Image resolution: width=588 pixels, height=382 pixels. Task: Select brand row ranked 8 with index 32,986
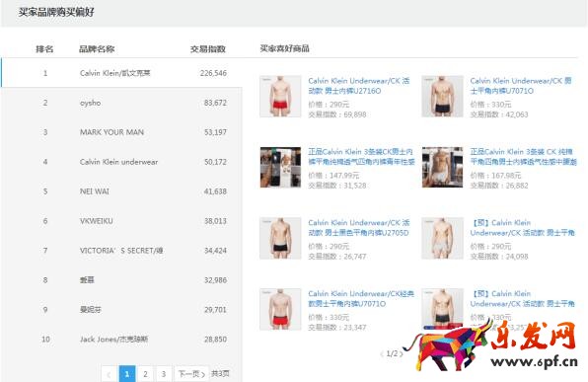pos(121,280)
